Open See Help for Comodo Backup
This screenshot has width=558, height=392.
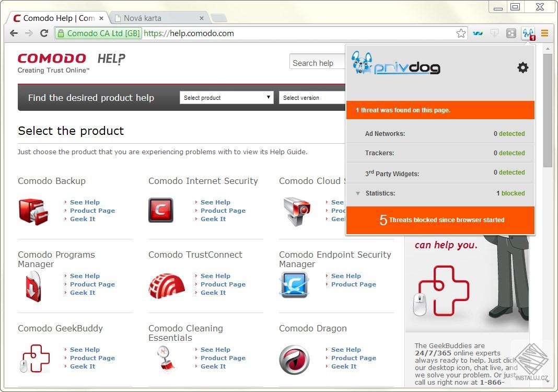click(x=85, y=202)
